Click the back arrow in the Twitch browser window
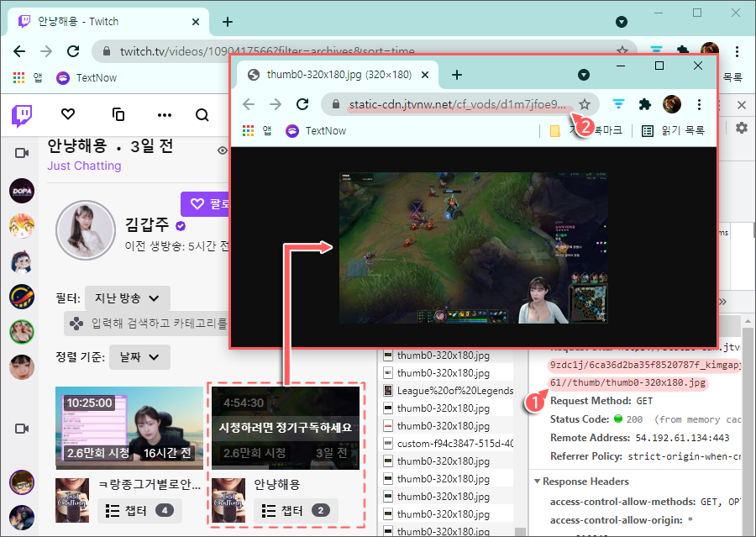The width and height of the screenshot is (756, 537). click(x=19, y=51)
